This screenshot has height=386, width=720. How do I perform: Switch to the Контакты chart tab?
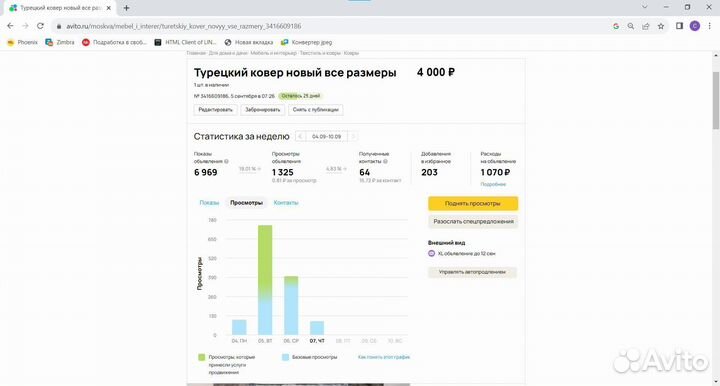[286, 203]
